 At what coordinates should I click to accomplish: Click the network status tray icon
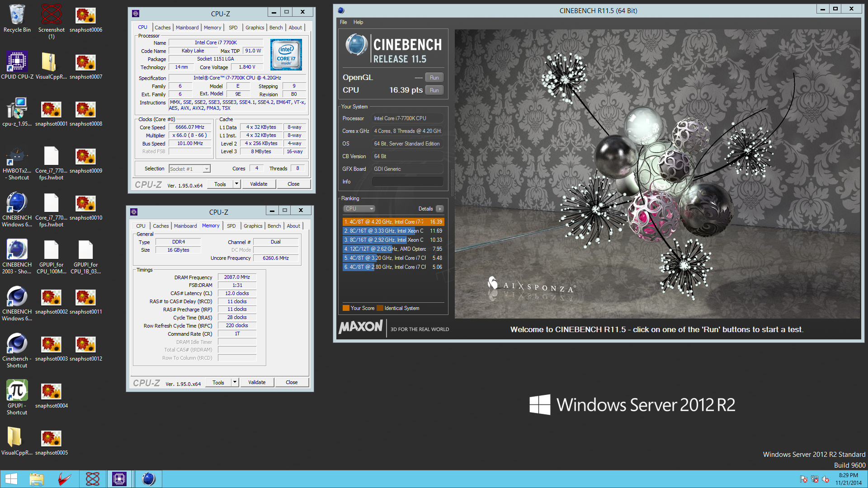tap(815, 479)
